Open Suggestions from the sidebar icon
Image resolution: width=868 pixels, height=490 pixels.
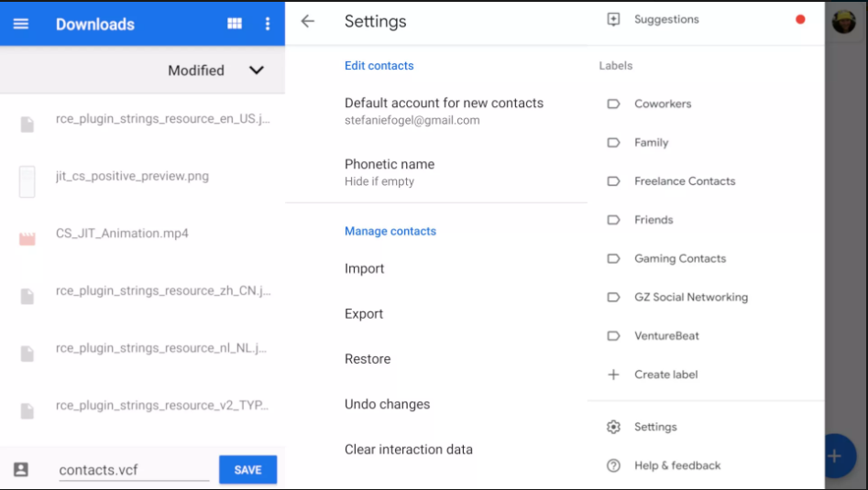click(613, 19)
